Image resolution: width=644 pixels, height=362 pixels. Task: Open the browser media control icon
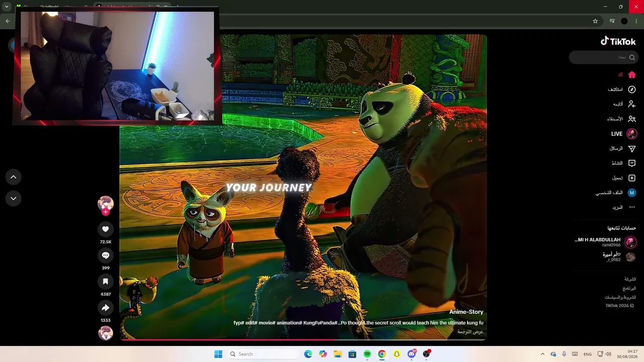tap(612, 21)
